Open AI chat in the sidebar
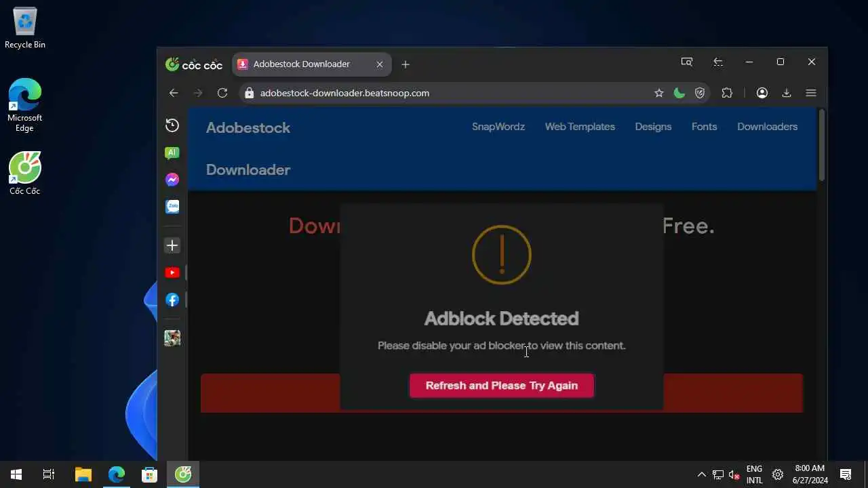This screenshot has height=488, width=868. [x=172, y=152]
